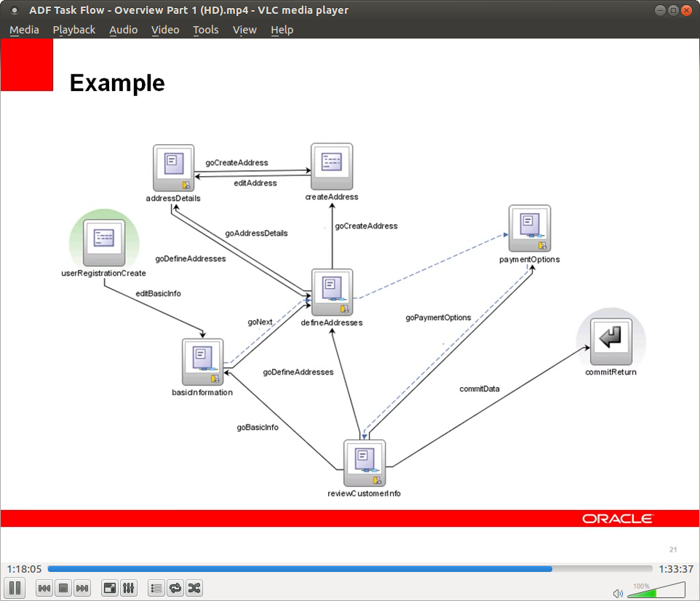Toggle fullscreen video mode icon
Image resolution: width=700 pixels, height=601 pixels.
point(109,588)
